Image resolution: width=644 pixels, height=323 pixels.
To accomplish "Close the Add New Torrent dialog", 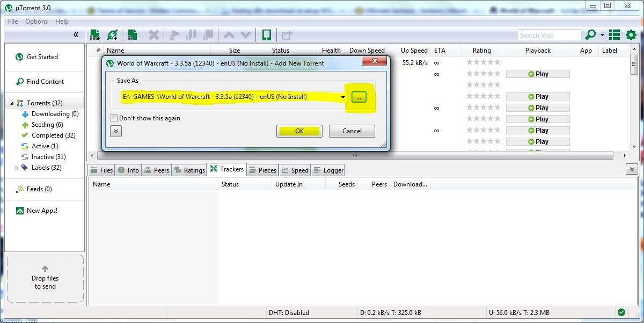I will 375,61.
